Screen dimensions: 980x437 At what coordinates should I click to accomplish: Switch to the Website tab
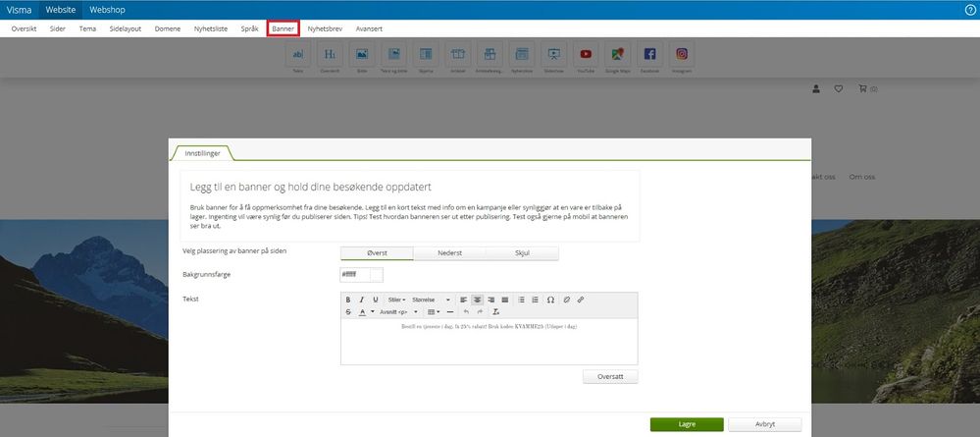pyautogui.click(x=61, y=10)
